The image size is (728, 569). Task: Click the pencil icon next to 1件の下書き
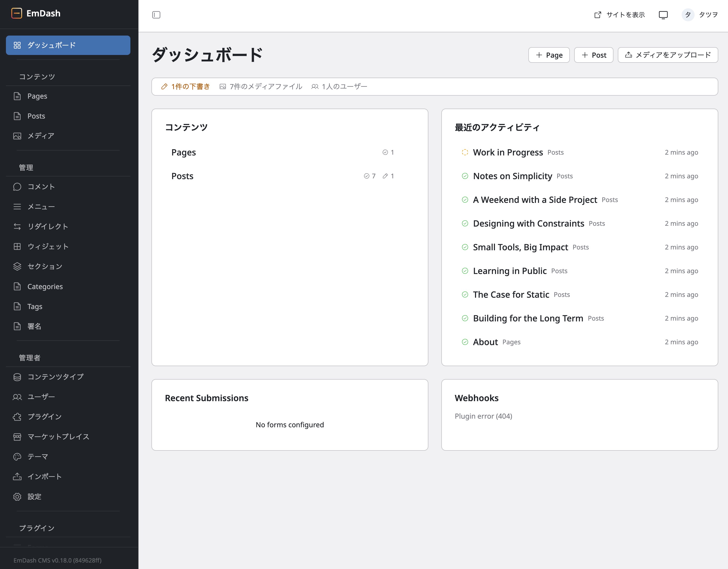point(164,87)
